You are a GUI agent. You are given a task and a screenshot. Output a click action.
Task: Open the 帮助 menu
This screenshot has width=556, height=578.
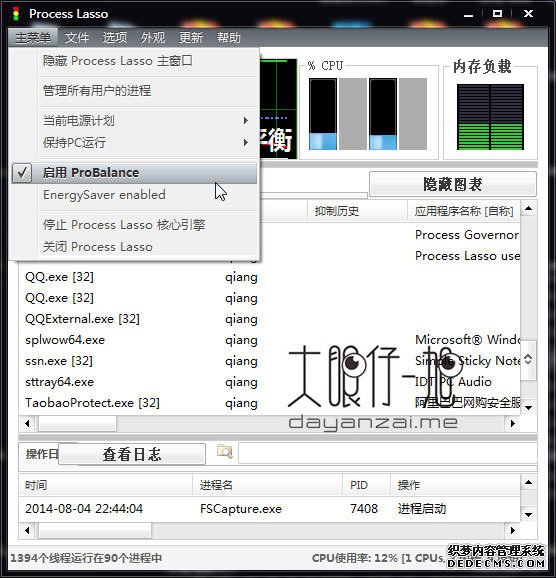click(x=229, y=37)
